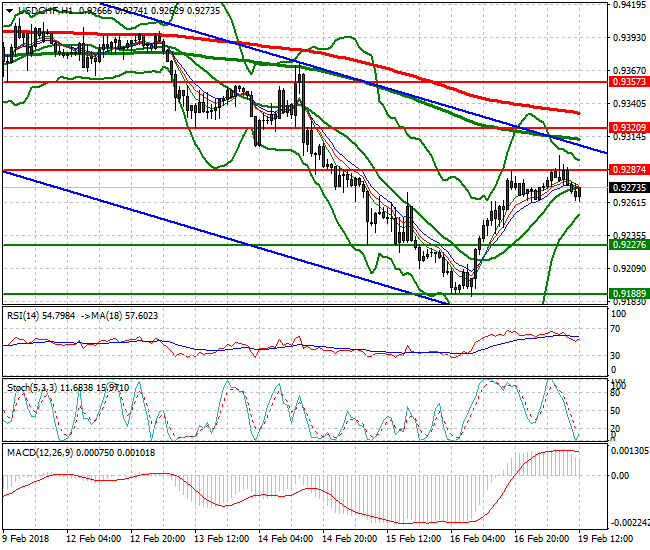Click the 15 Feb 12:00 time axis label
The image size is (650, 550).
point(413,539)
